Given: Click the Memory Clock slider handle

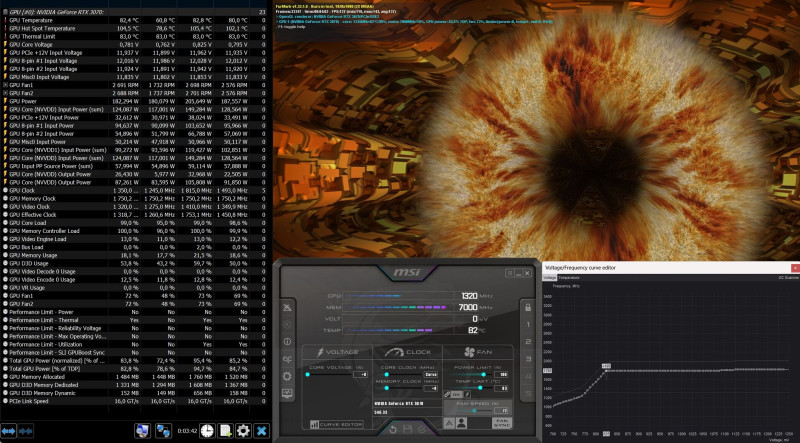Looking at the screenshot, I should pos(387,388).
